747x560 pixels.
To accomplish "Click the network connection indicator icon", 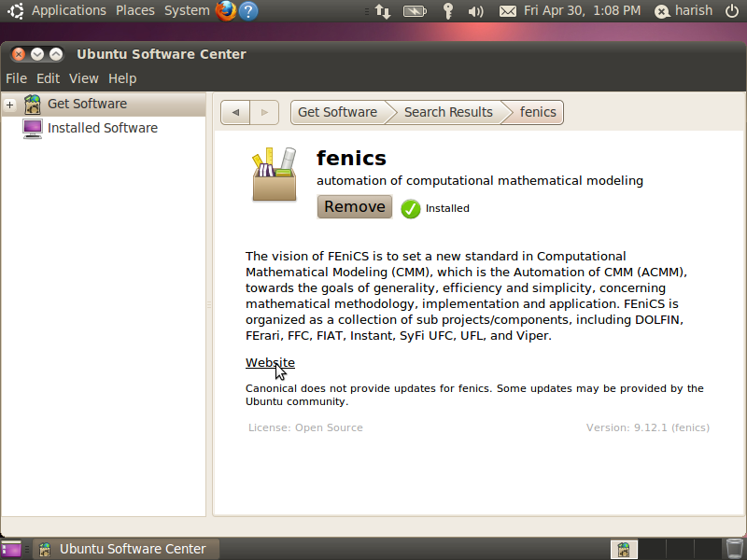I will (x=383, y=11).
